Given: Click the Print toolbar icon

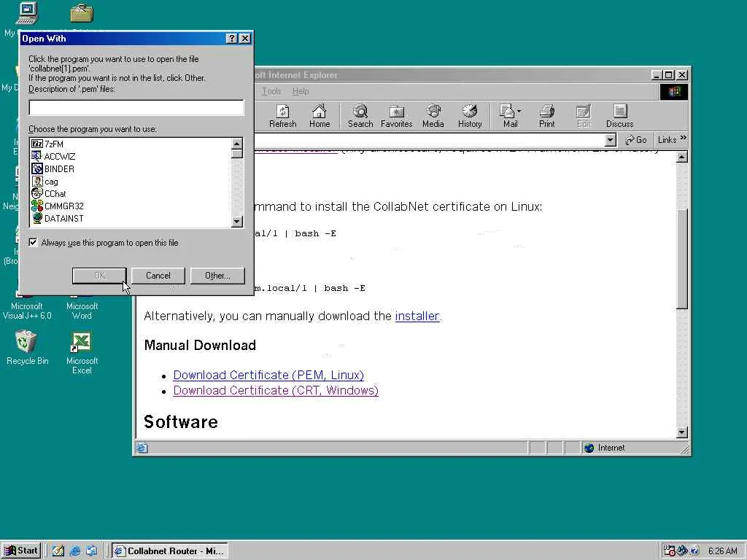Looking at the screenshot, I should point(547,116).
